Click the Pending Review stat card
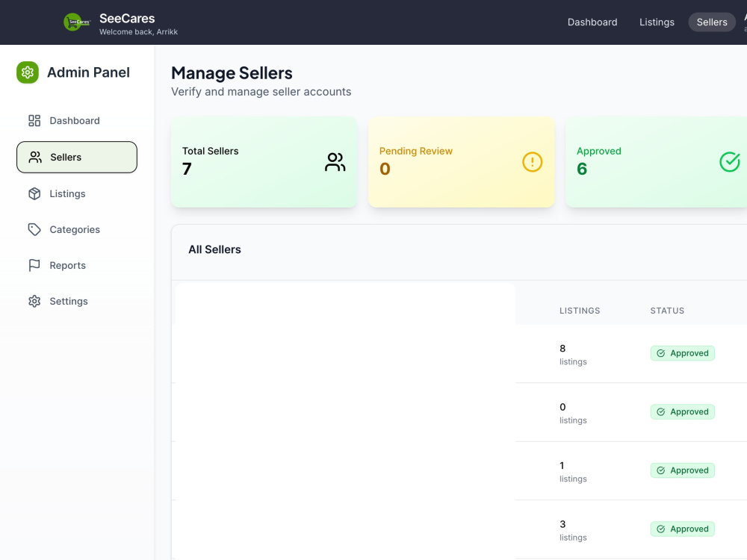This screenshot has height=560, width=747. [461, 162]
